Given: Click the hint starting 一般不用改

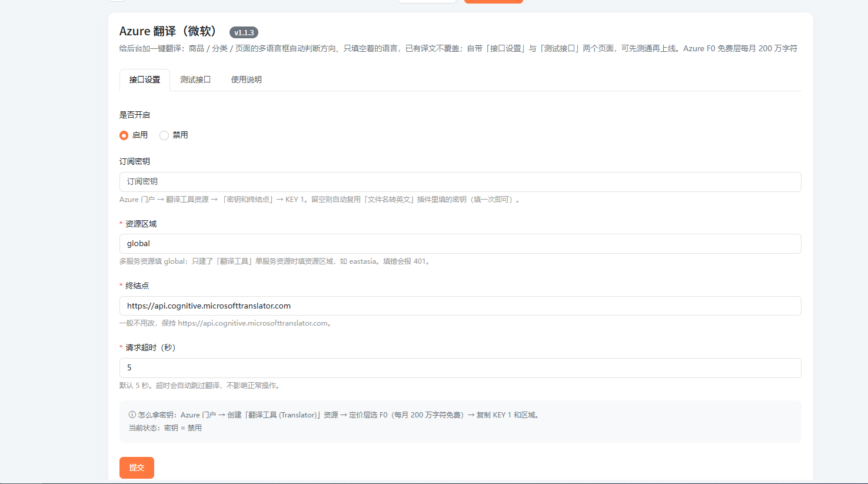Looking at the screenshot, I should pyautogui.click(x=227, y=323).
